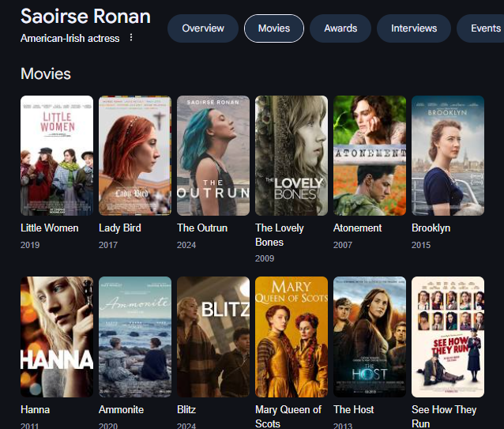Open the Events tab
Image resolution: width=504 pixels, height=429 pixels.
(x=482, y=28)
